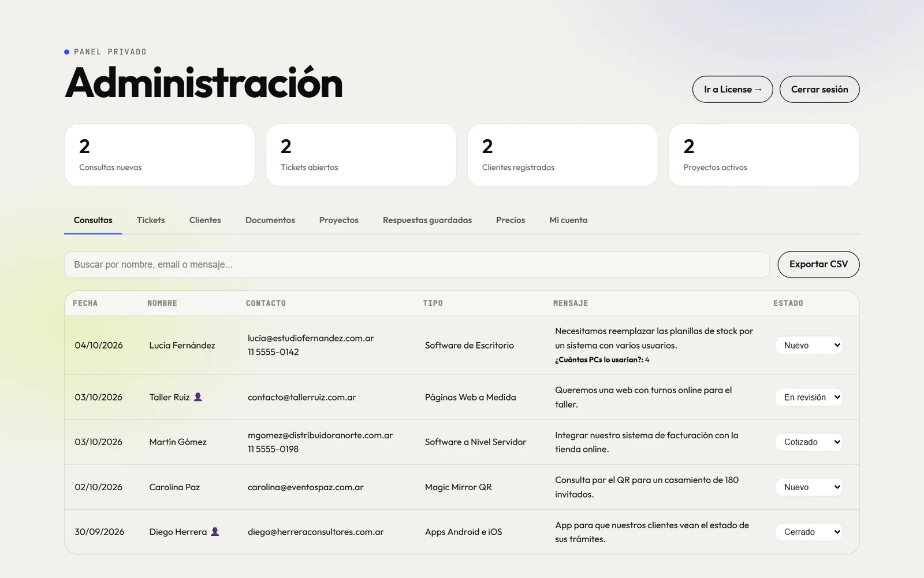Click the 'Exportar CSV' button
Image resolution: width=924 pixels, height=578 pixels.
(818, 264)
